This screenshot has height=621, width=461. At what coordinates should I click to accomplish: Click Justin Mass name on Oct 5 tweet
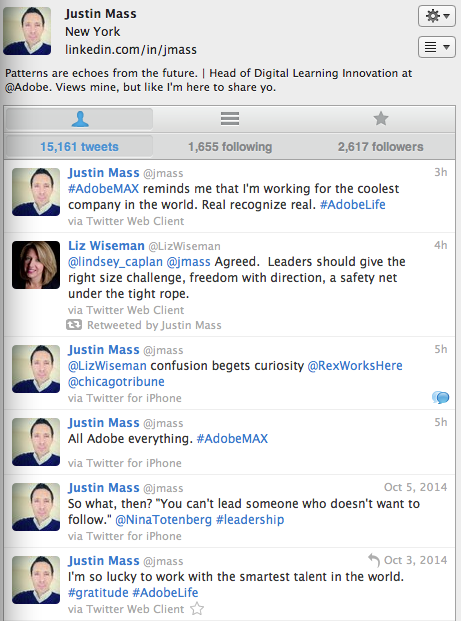tap(104, 488)
